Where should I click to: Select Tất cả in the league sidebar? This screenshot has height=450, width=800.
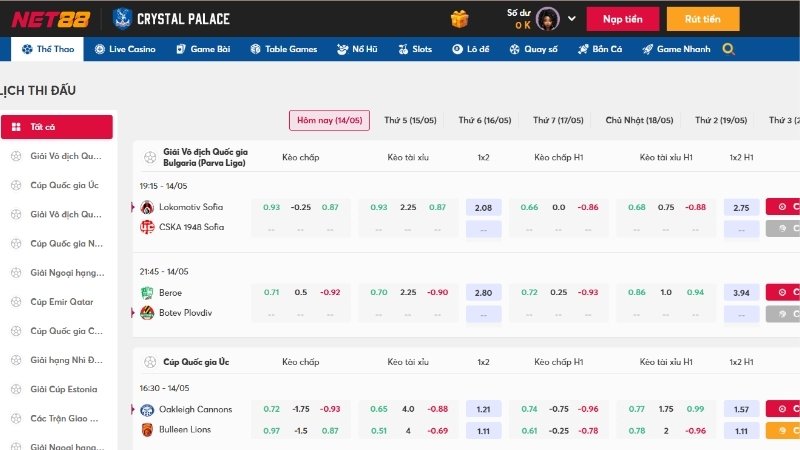(x=57, y=127)
